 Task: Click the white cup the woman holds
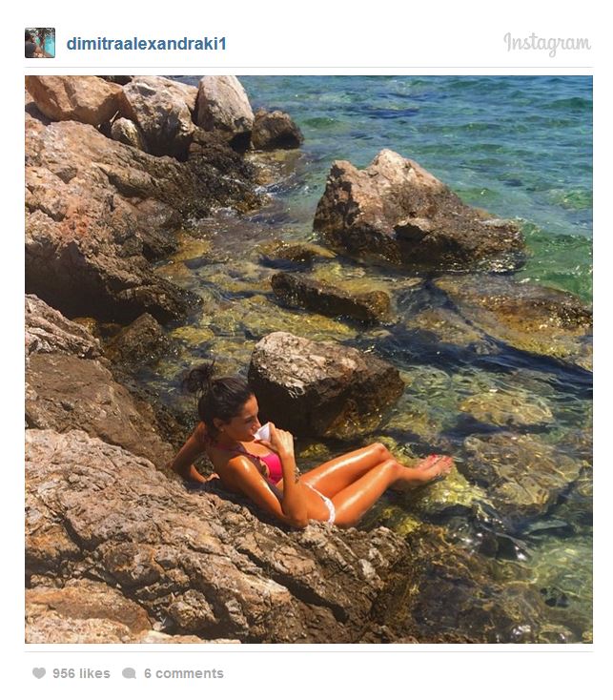coord(263,432)
